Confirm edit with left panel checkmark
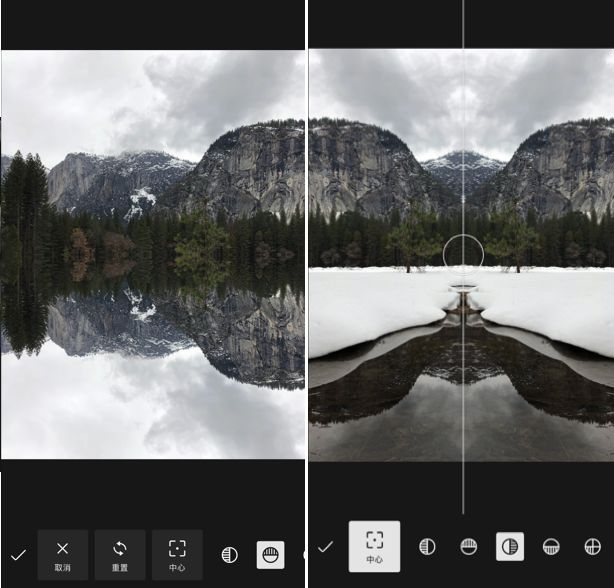 [18, 555]
